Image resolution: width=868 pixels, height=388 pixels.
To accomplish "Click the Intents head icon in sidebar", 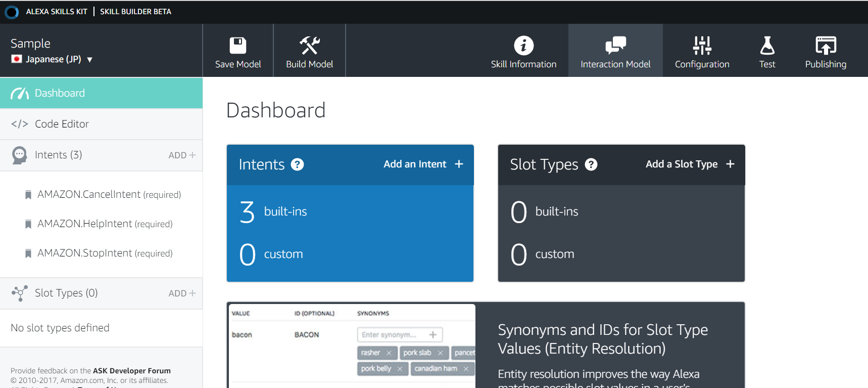I will [20, 155].
